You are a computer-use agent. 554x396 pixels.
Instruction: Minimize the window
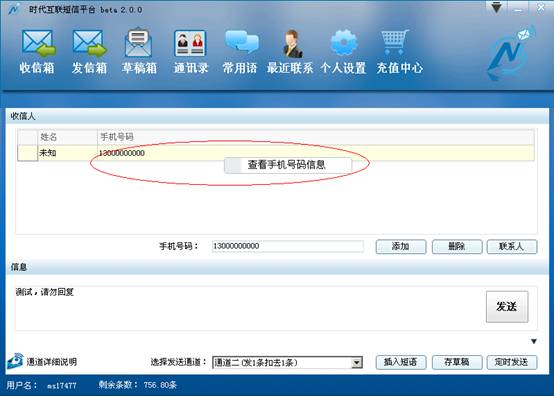[518, 8]
